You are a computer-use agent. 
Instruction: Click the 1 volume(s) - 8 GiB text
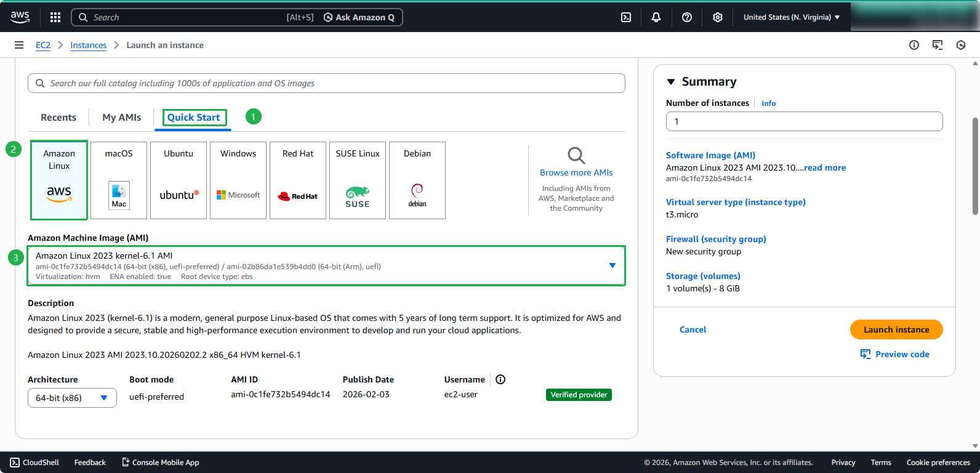point(703,288)
